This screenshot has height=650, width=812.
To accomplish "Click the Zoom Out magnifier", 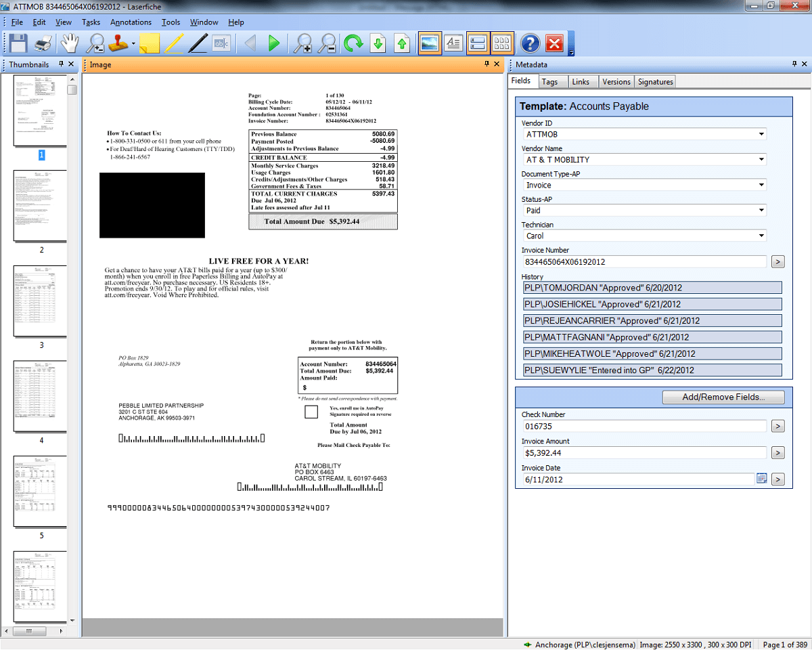I will 327,43.
